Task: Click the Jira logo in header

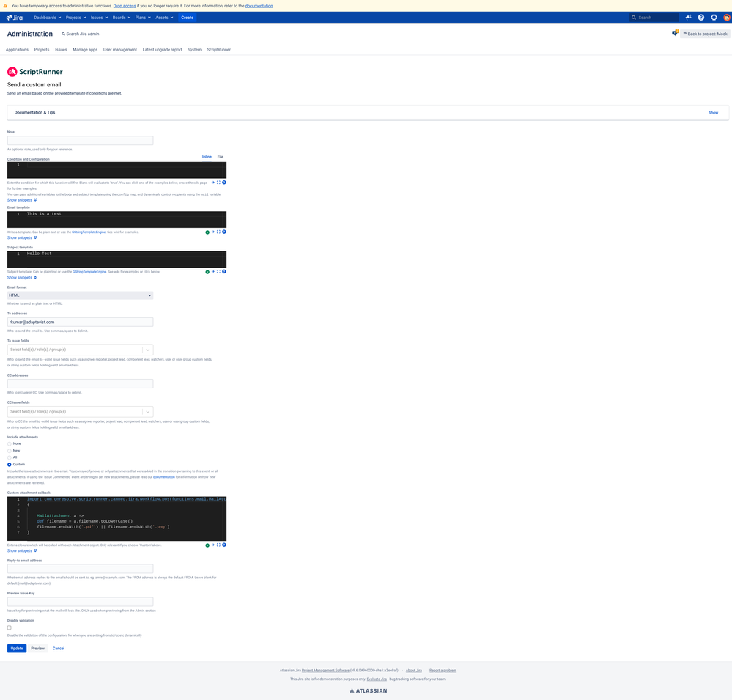Action: pos(14,18)
